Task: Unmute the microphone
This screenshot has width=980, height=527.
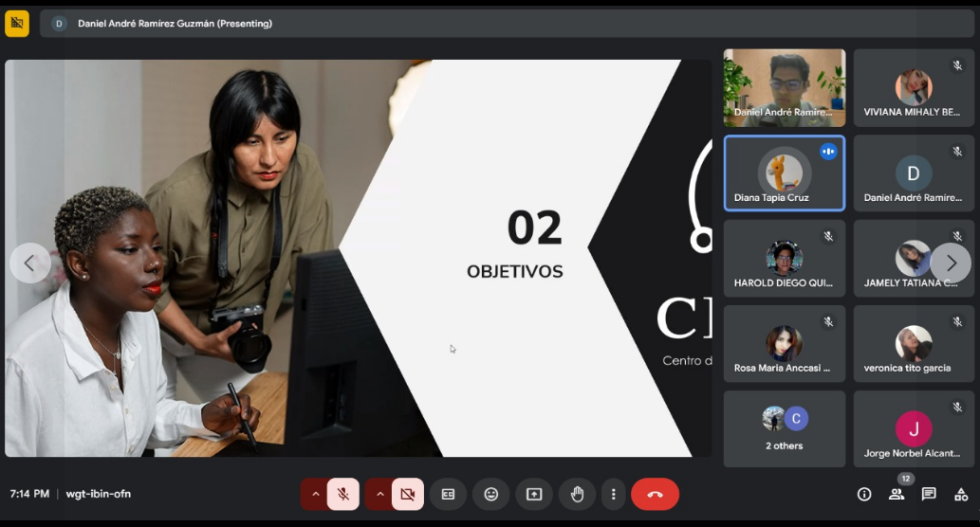Action: (343, 494)
